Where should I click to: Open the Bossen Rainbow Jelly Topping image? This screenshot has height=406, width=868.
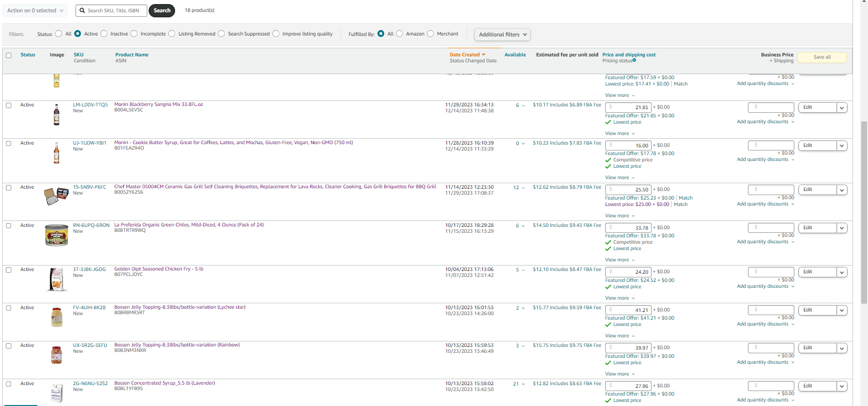56,355
